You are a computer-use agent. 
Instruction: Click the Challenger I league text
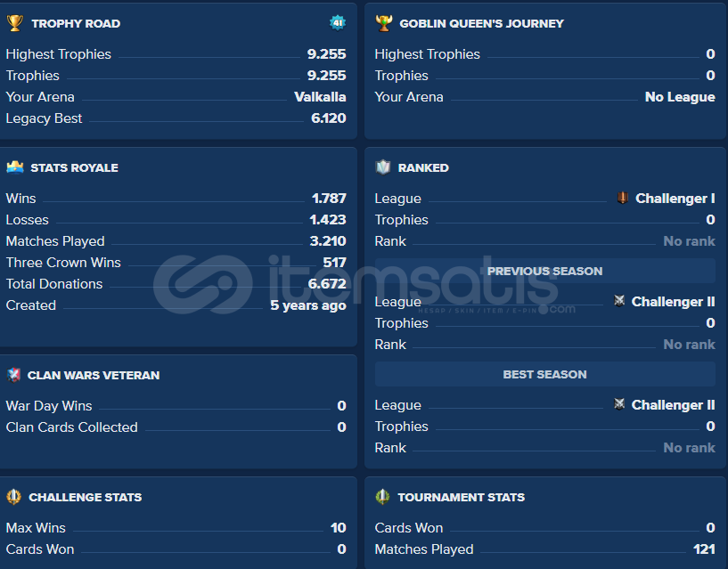coord(675,199)
